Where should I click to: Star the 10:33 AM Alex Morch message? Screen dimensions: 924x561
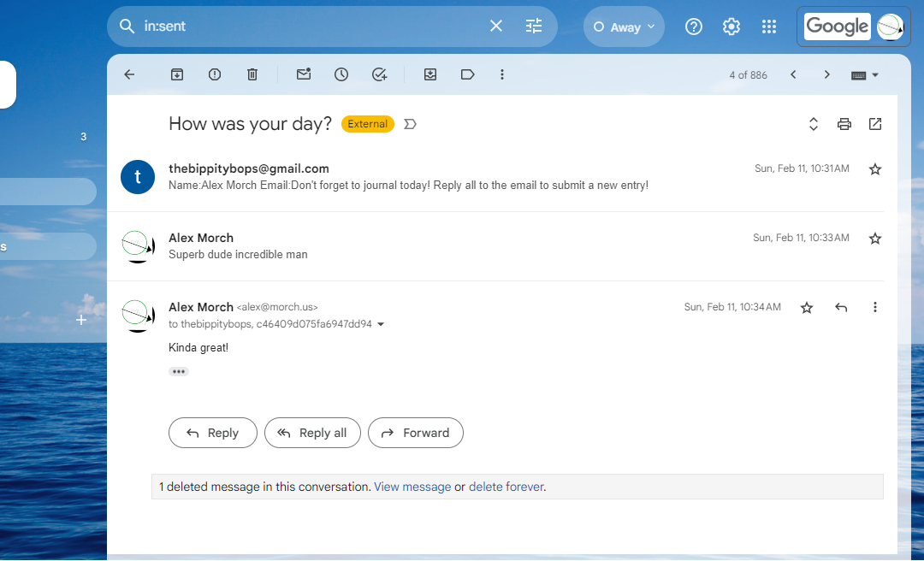[875, 239]
